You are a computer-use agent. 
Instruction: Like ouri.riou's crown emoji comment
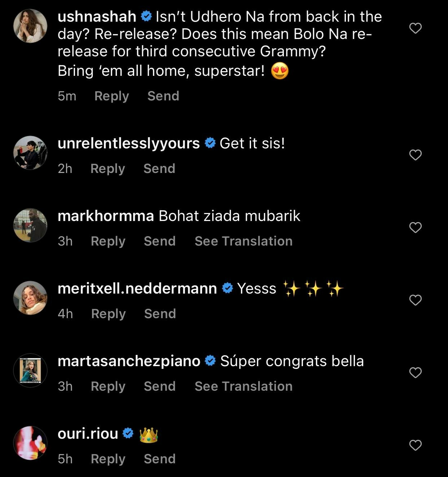point(416,445)
